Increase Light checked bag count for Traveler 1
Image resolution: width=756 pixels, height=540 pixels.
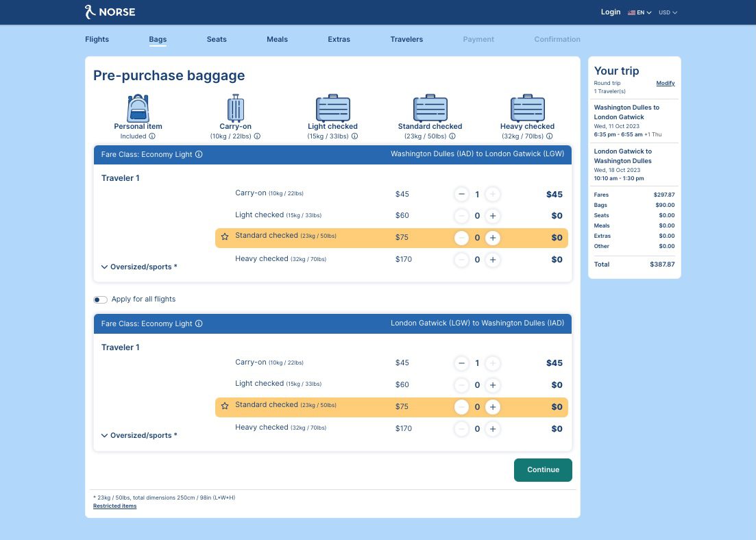point(493,215)
